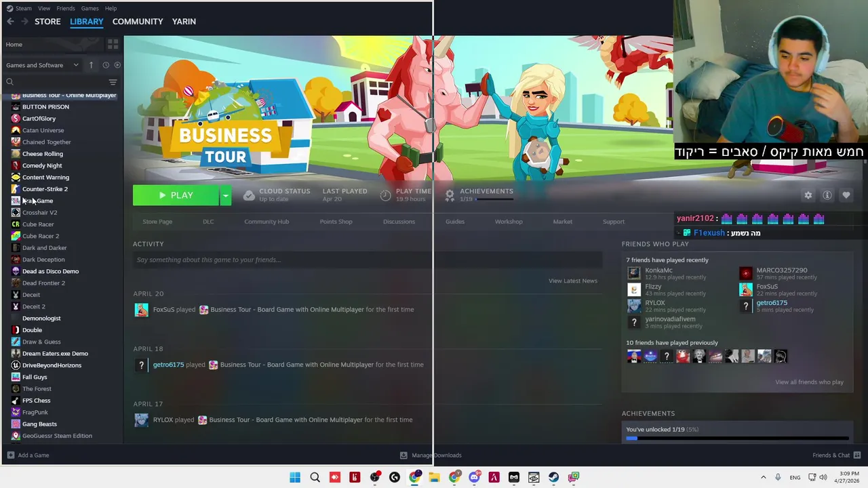Open File Explorer from the taskbar
This screenshot has height=488, width=868.
tap(434, 477)
